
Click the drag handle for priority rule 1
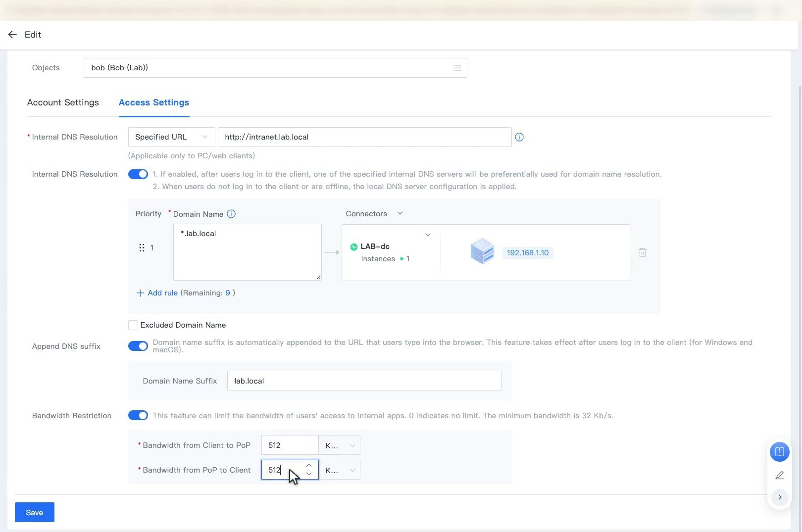[x=142, y=247]
